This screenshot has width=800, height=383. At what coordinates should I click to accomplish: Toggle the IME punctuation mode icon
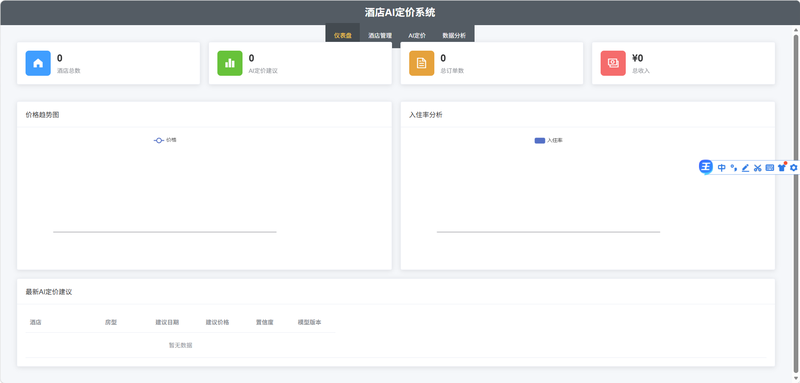734,168
